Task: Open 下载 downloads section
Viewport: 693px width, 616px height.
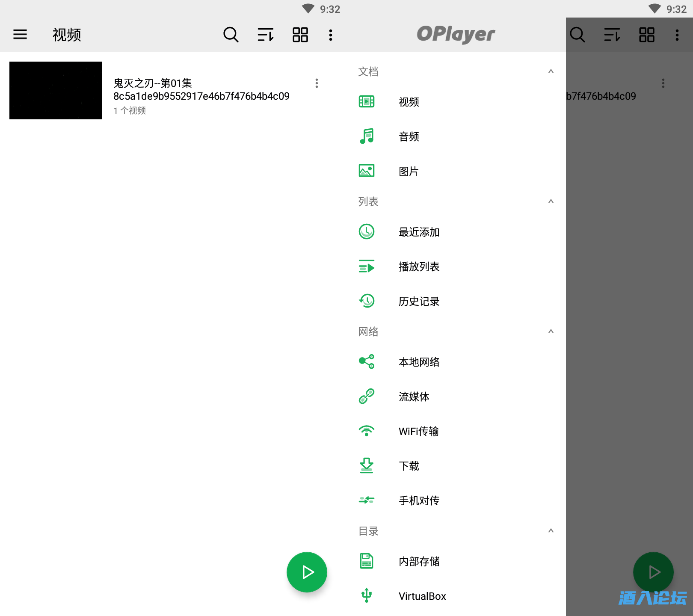Action: (x=409, y=466)
